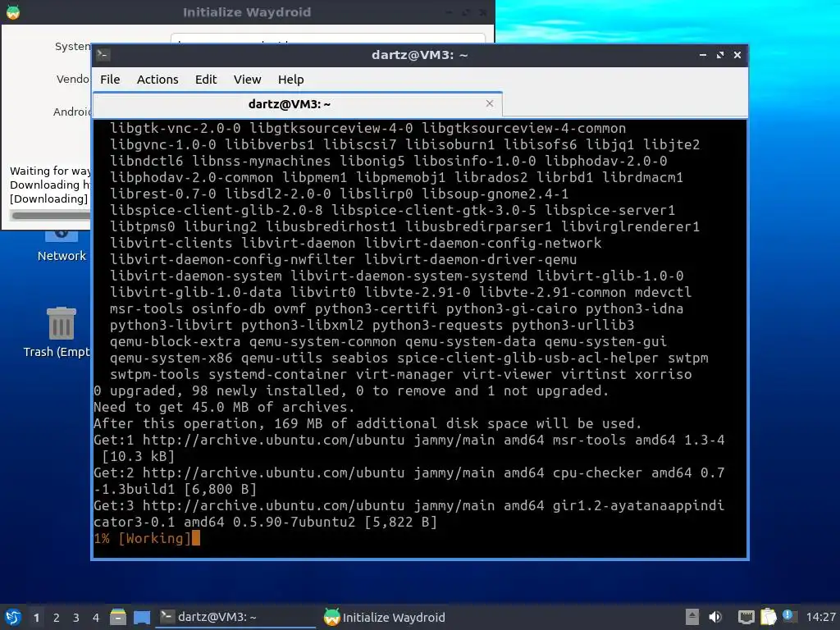Viewport: 840px width, 630px height.
Task: Open the update notifier tray icon
Action: (788, 615)
